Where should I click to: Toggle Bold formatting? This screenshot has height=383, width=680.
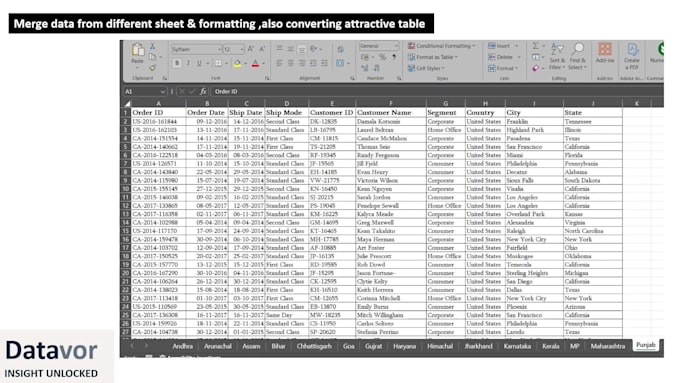click(177, 64)
